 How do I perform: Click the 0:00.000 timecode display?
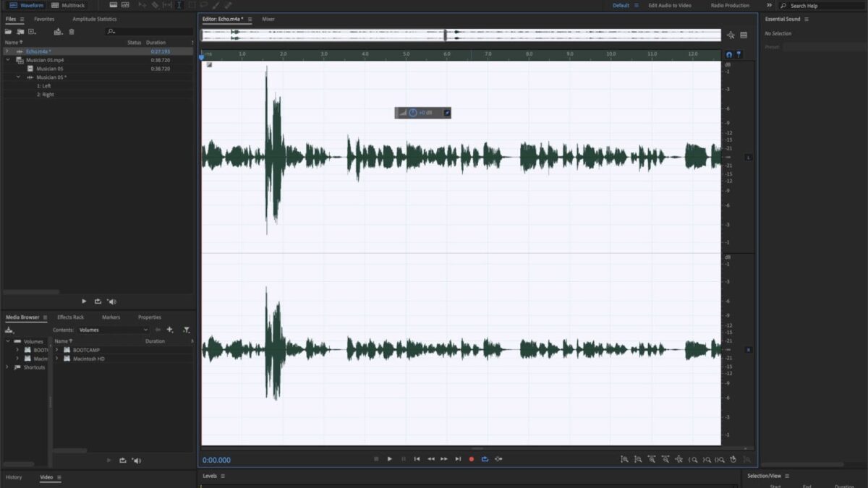[x=216, y=460]
